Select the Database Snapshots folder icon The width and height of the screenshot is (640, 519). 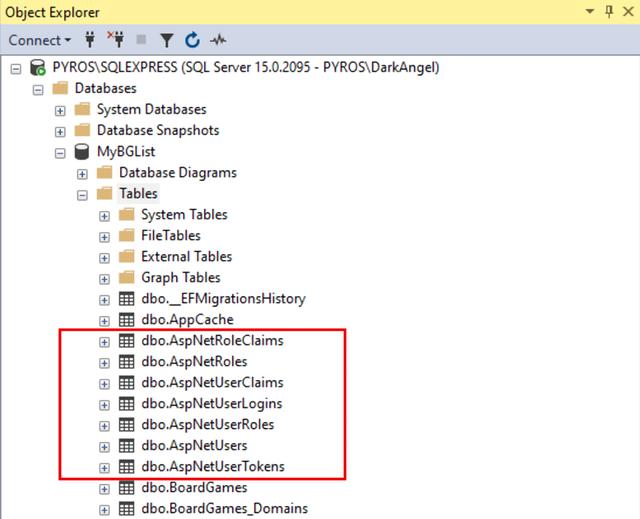(x=82, y=130)
